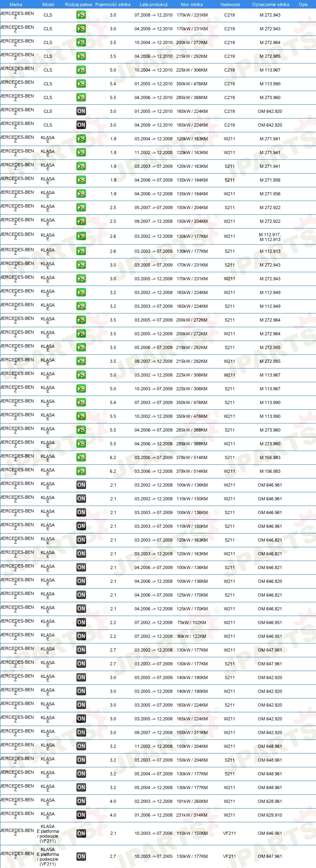Click the Model column header
Viewport: 316px width, 868px height.
pos(48,4)
